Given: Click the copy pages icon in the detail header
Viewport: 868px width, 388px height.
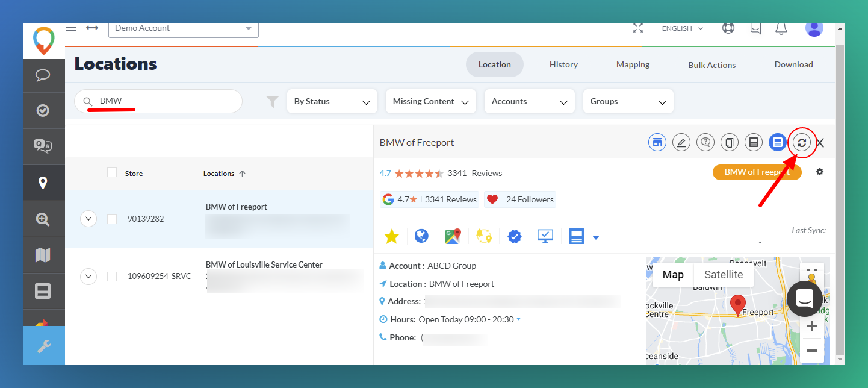Looking at the screenshot, I should pos(730,143).
